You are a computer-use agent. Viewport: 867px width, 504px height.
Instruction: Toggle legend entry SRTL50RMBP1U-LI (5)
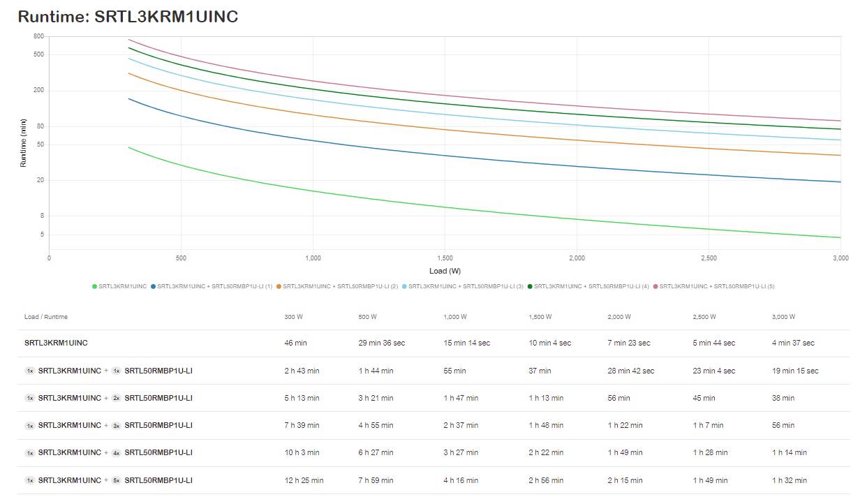(x=713, y=286)
